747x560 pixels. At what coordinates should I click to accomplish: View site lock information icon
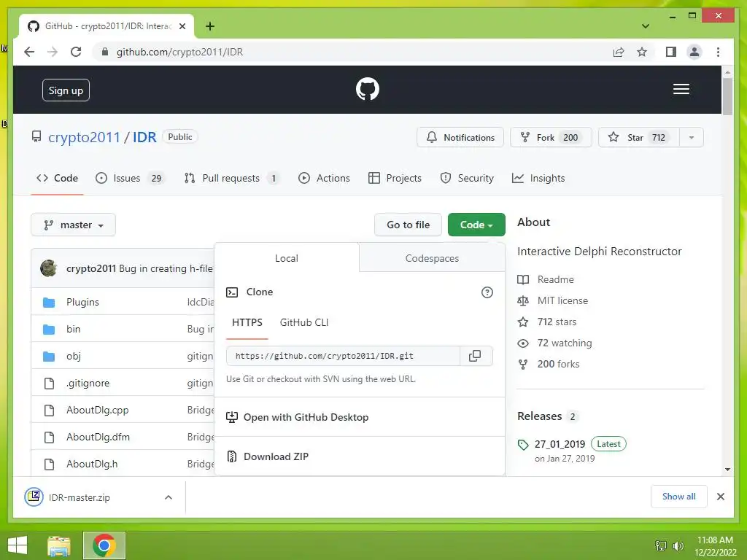[x=105, y=52]
